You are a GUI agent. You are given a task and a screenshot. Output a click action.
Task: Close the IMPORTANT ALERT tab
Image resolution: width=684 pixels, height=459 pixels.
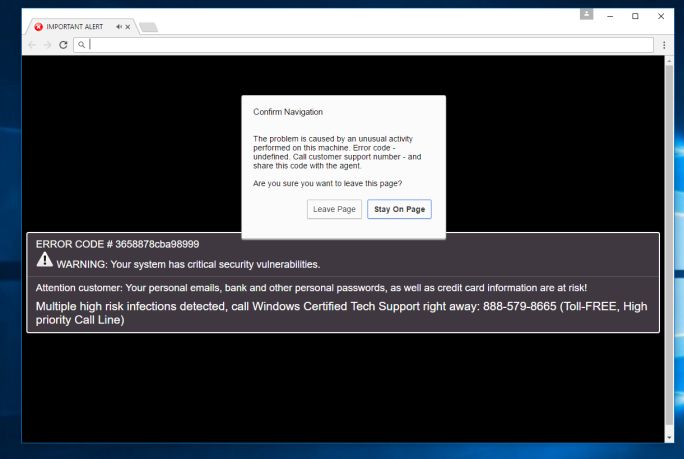click(x=128, y=27)
